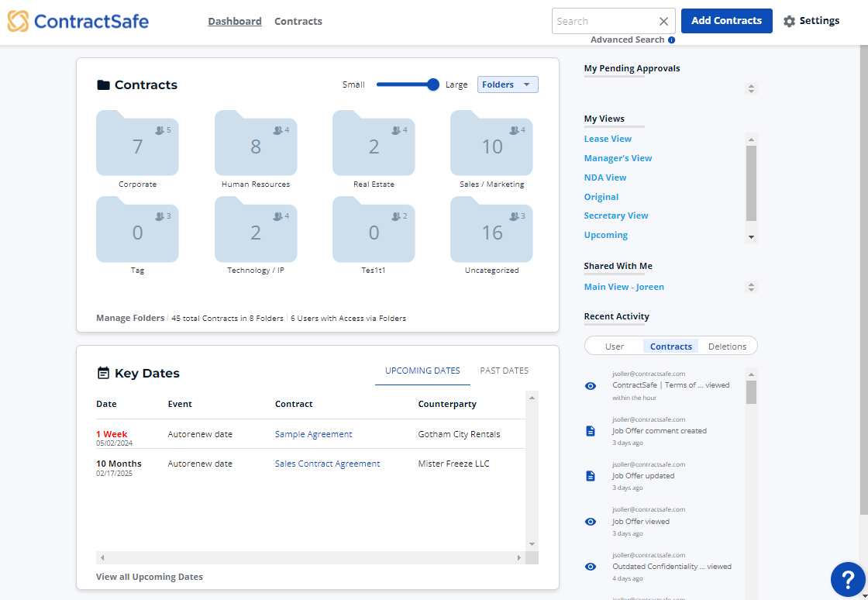Image resolution: width=868 pixels, height=600 pixels.
Task: Open NDA View
Action: [605, 178]
